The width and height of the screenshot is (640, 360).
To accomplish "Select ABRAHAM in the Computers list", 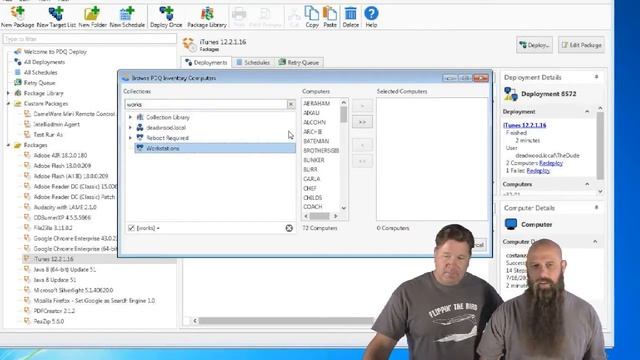I will point(316,104).
